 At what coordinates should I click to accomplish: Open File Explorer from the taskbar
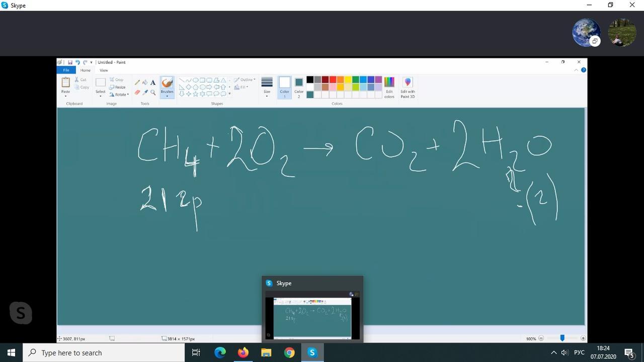[x=266, y=352]
